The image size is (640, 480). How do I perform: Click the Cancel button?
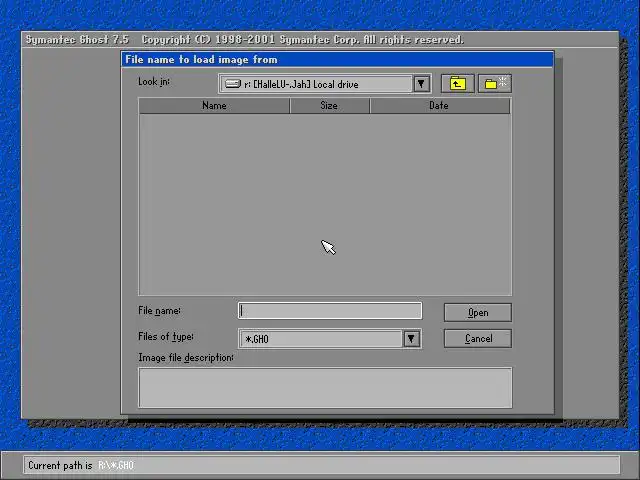(x=478, y=339)
